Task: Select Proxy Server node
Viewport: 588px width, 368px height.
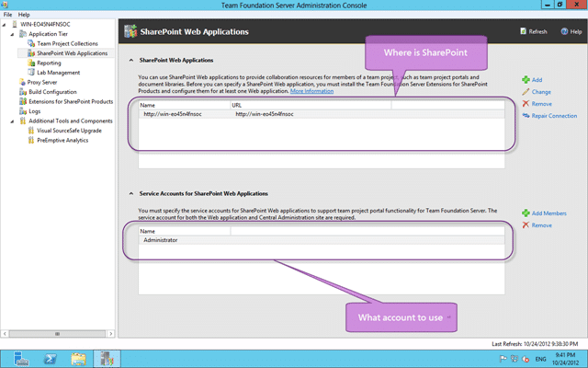Action: 42,82
